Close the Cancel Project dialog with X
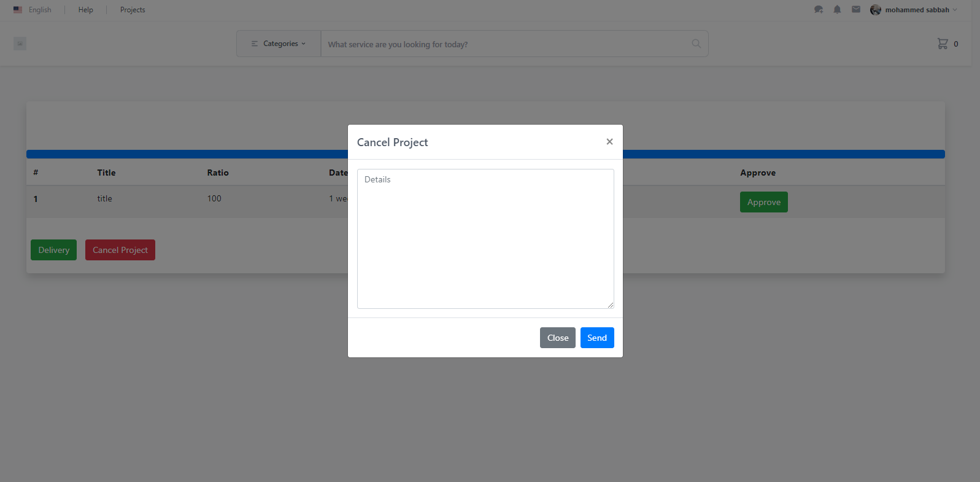The image size is (980, 482). click(609, 142)
